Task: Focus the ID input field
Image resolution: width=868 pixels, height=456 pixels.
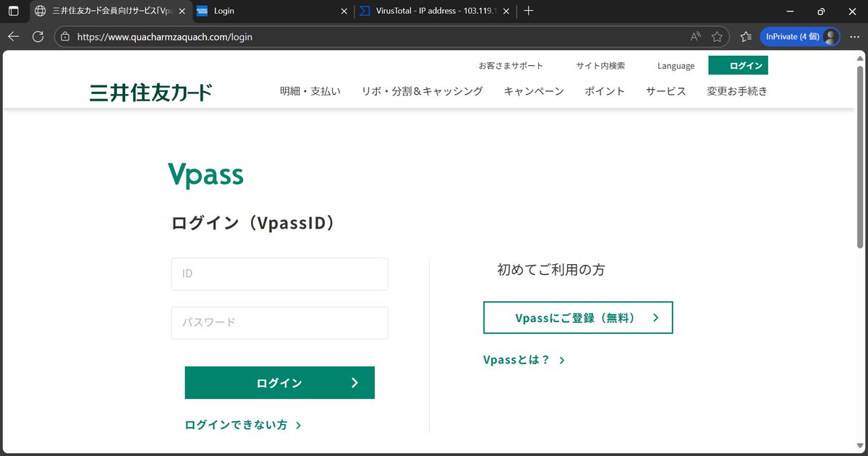Action: pyautogui.click(x=280, y=274)
